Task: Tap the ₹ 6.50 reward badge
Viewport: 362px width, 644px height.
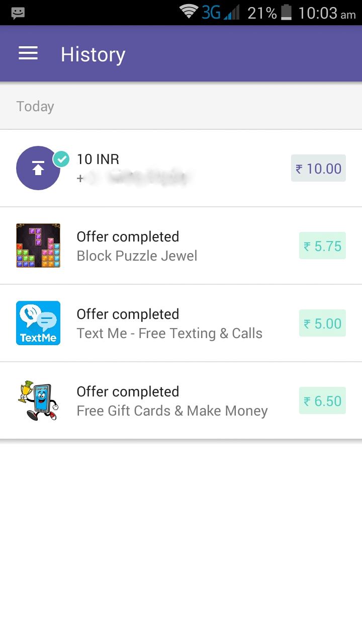Action: [322, 400]
